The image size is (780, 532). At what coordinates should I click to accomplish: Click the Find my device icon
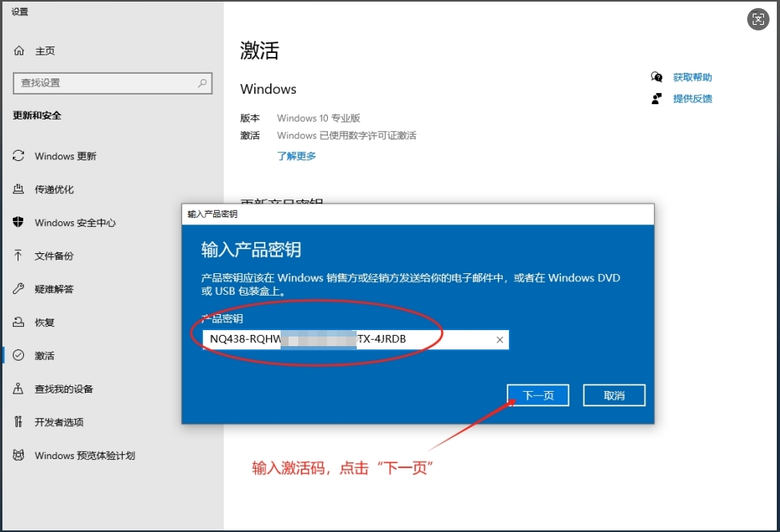[x=18, y=389]
